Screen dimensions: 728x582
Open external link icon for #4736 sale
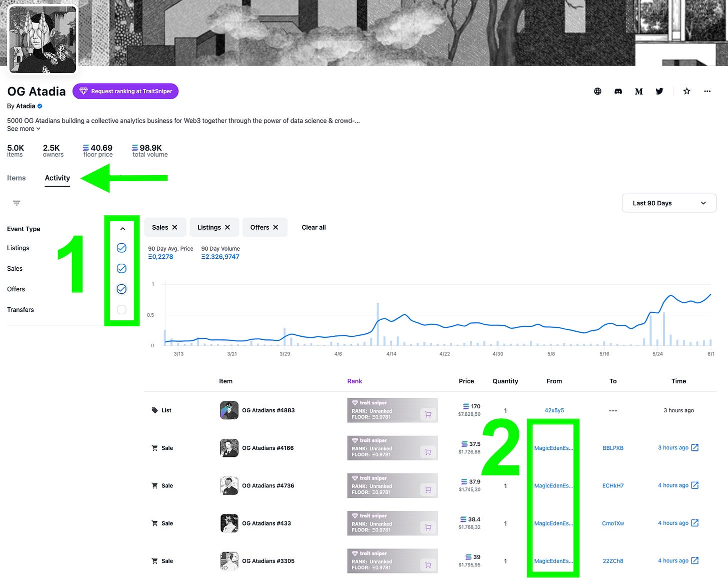click(694, 485)
